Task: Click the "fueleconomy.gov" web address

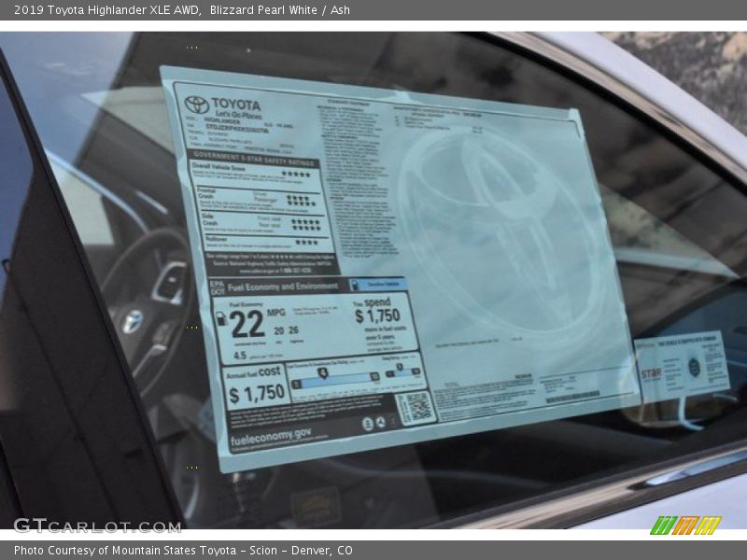Action: (x=271, y=436)
